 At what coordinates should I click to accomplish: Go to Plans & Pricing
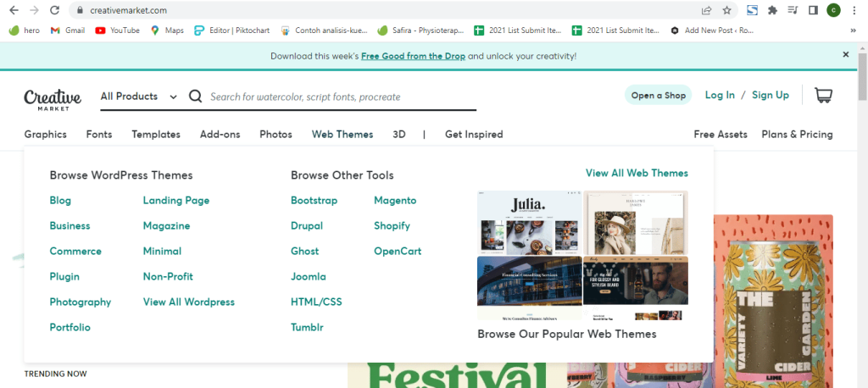pyautogui.click(x=797, y=135)
